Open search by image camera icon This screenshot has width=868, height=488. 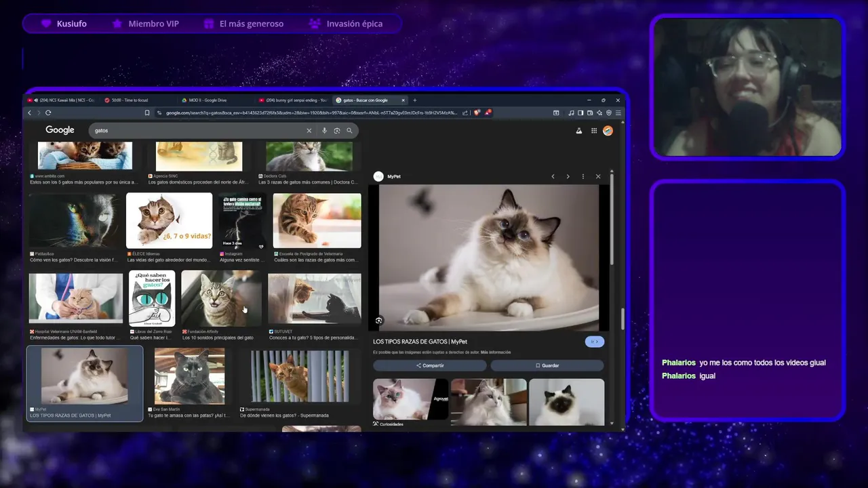coord(337,130)
